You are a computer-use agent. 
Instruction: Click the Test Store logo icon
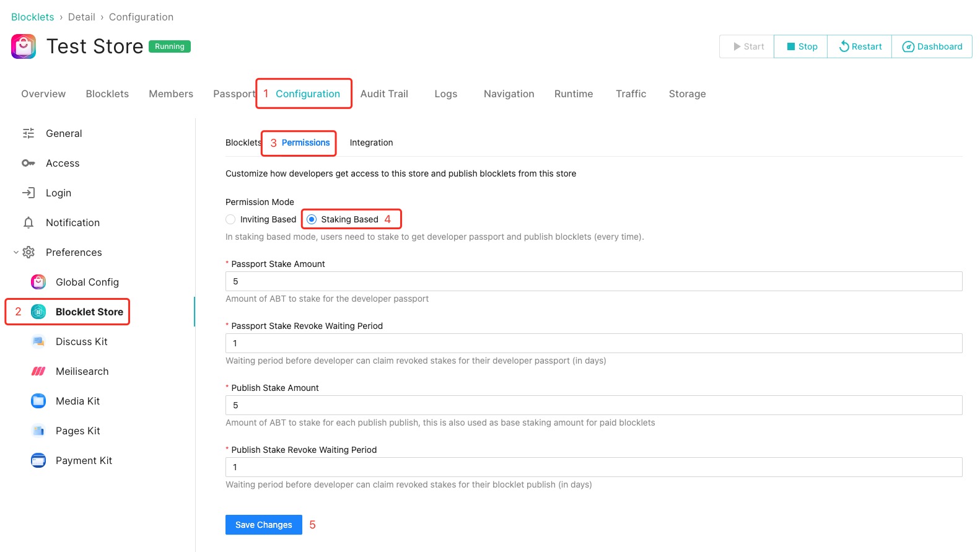[x=24, y=46]
